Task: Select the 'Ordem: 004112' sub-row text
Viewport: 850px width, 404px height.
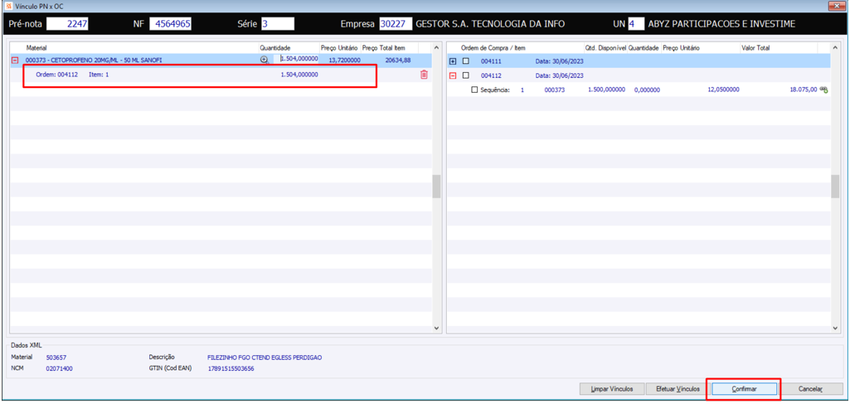Action: [x=56, y=75]
